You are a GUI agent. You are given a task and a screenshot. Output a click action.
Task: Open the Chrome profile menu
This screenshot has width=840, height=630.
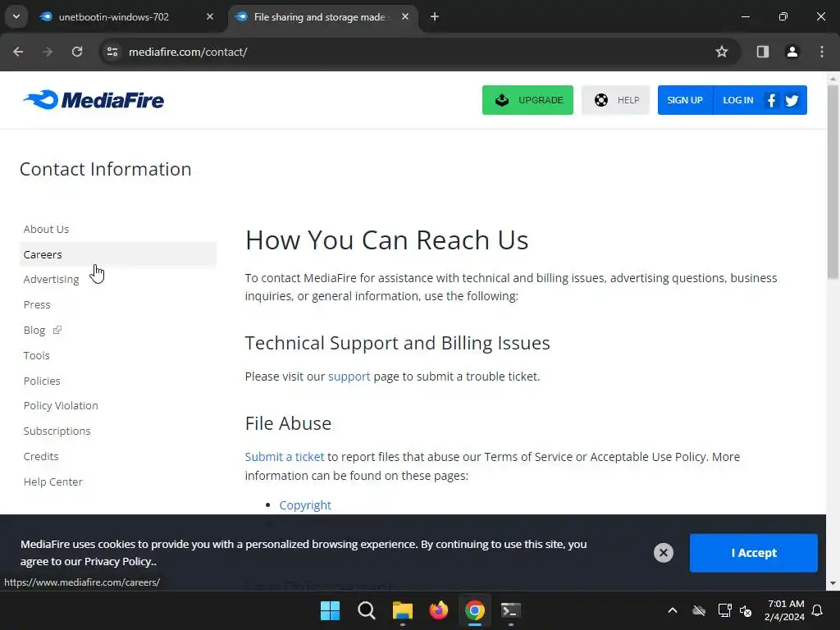pyautogui.click(x=792, y=52)
